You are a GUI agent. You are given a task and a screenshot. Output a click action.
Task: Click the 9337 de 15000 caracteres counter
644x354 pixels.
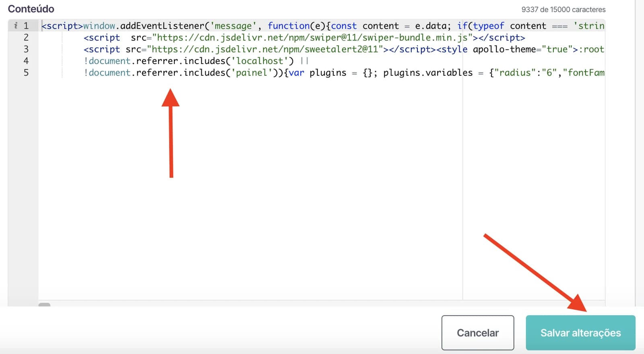click(x=563, y=9)
